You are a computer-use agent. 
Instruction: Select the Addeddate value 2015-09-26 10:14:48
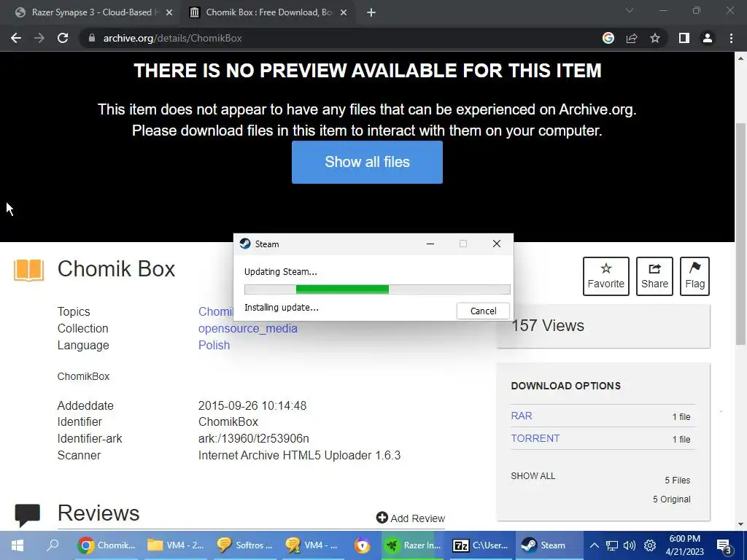coord(252,405)
